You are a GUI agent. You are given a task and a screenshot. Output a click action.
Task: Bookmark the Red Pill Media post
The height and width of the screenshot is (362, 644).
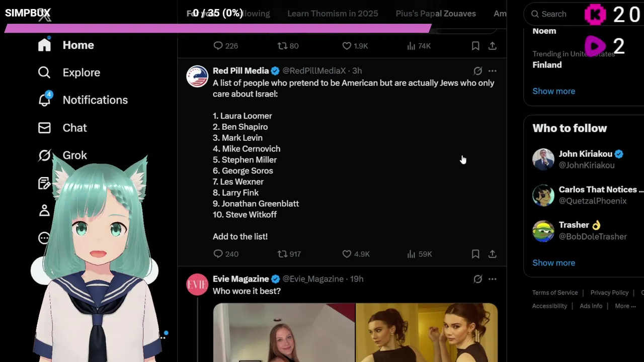coord(475,254)
